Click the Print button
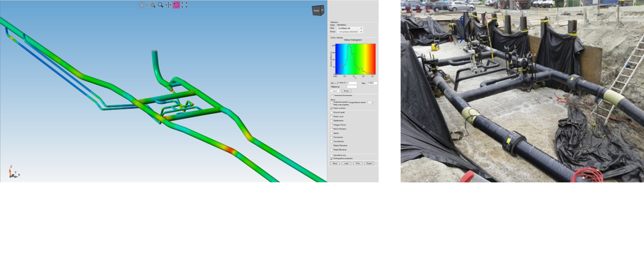Image resolution: width=644 pixels, height=266 pixels. pos(358,164)
